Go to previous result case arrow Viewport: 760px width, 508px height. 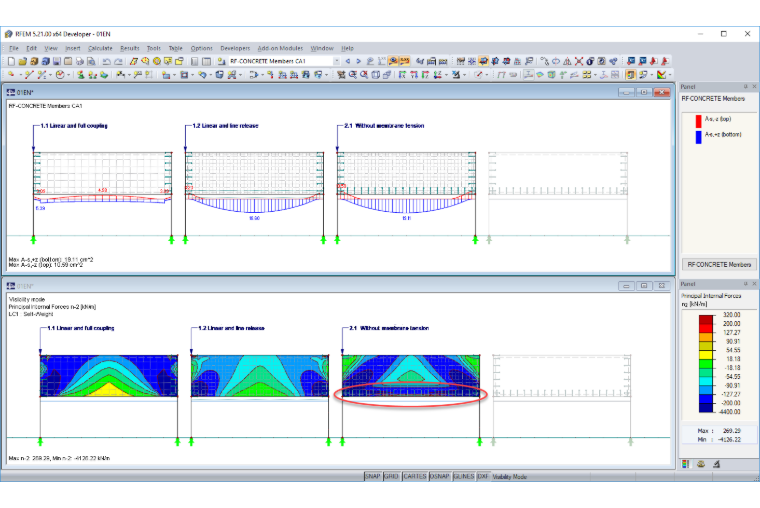click(x=348, y=61)
